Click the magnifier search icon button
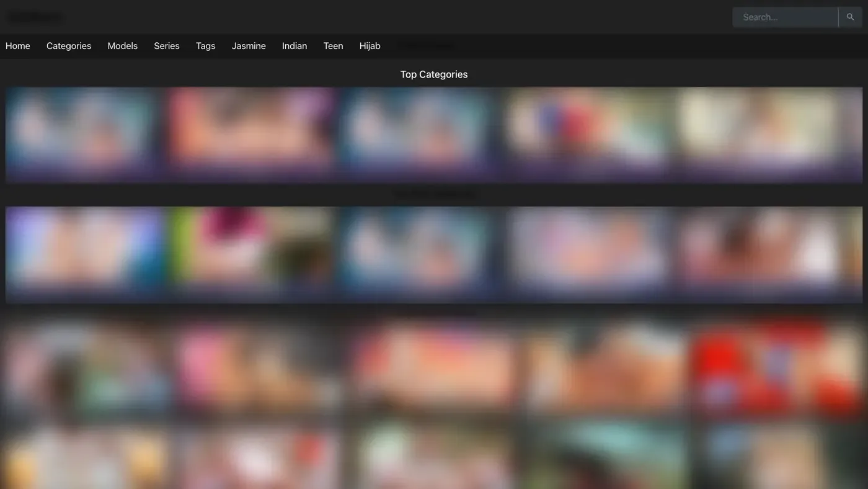This screenshot has height=489, width=868. pos(850,17)
